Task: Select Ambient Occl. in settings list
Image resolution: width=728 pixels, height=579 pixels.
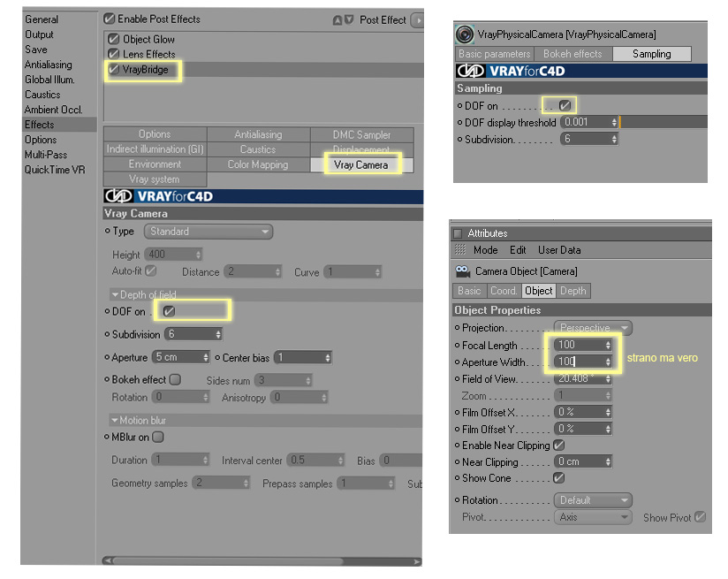Action: click(53, 110)
